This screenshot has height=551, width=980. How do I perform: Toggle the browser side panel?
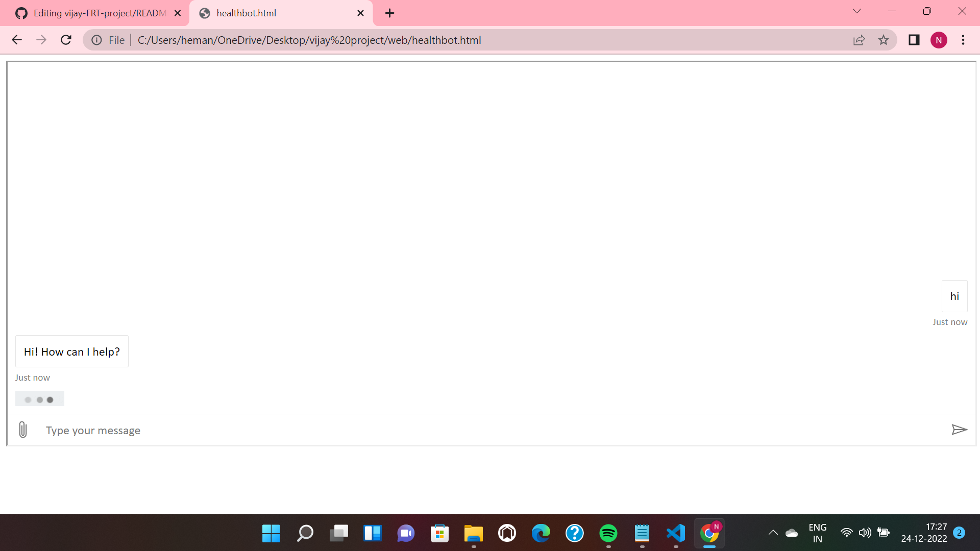coord(914,40)
